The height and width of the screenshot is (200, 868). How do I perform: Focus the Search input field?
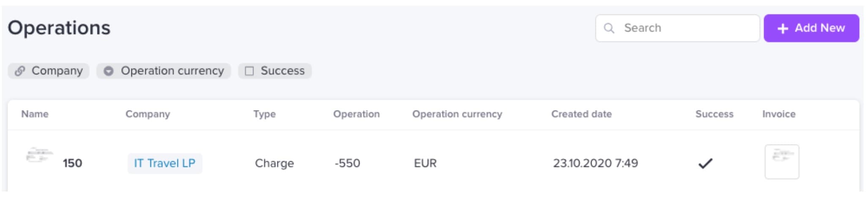click(677, 28)
